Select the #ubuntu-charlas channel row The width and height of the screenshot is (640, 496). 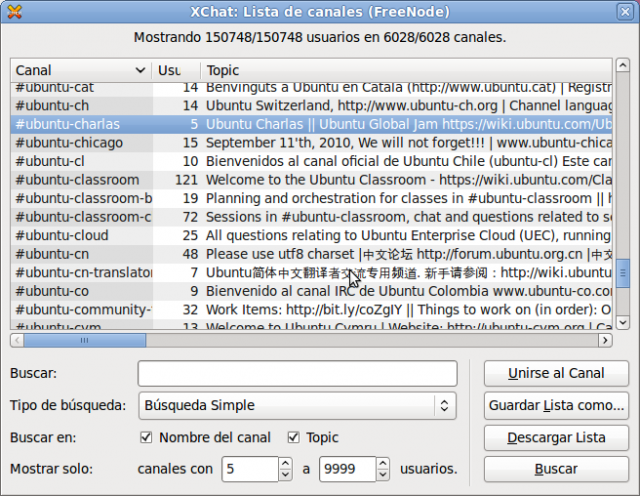(311, 124)
